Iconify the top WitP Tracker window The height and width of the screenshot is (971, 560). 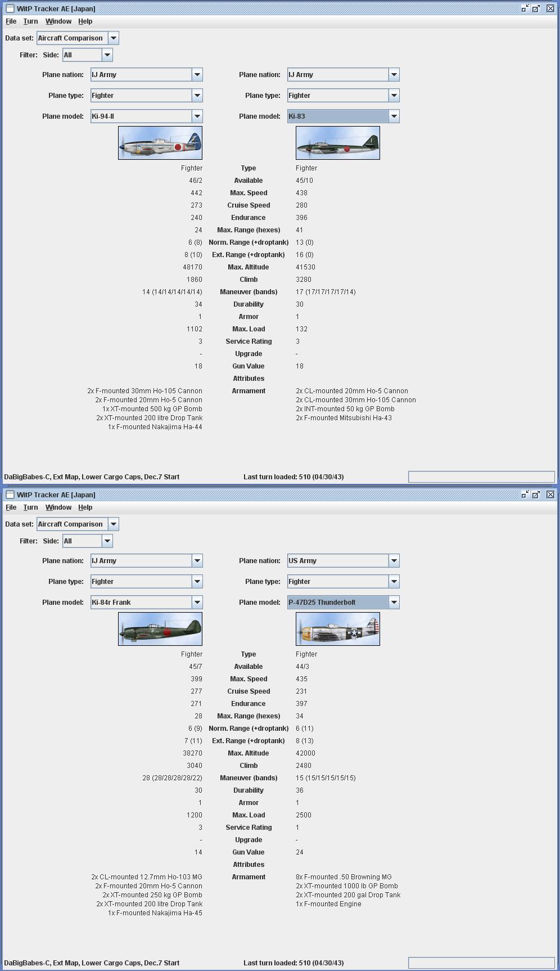click(525, 8)
